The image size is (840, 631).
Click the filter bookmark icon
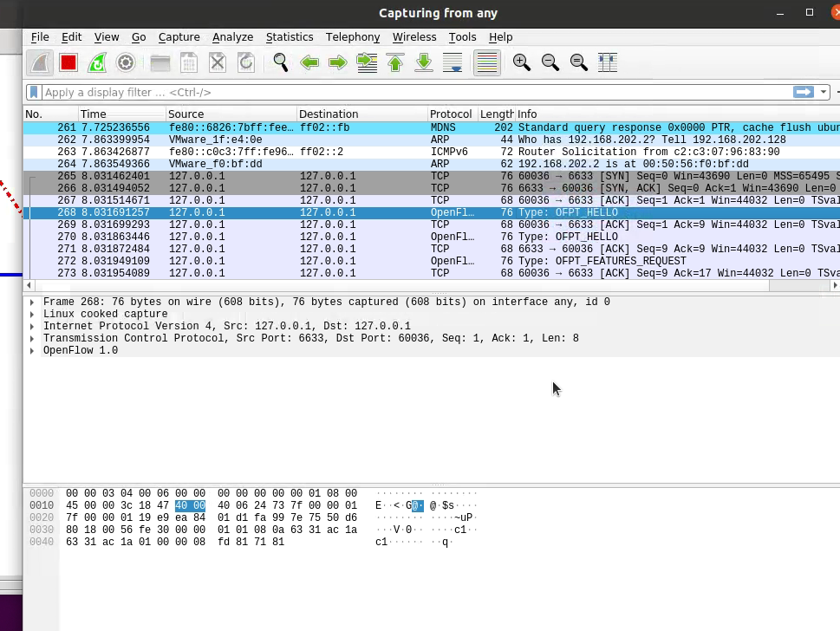(x=34, y=92)
